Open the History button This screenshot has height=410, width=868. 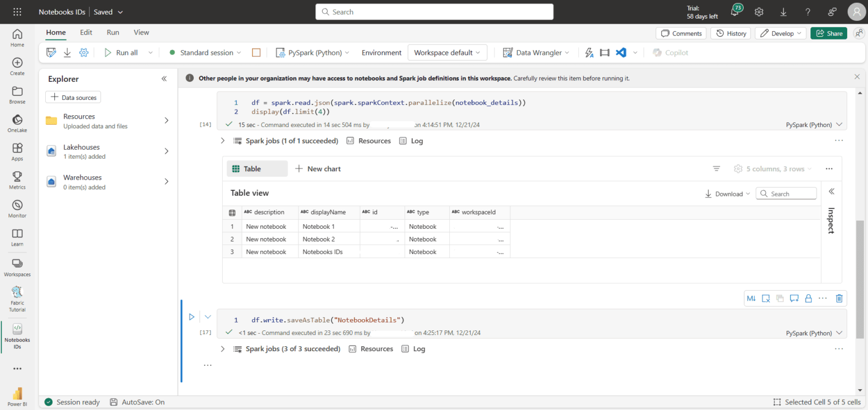click(731, 33)
